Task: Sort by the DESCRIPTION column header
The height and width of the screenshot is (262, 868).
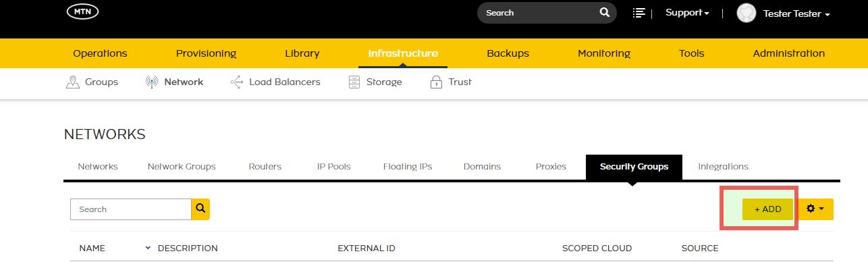Action: tap(188, 248)
